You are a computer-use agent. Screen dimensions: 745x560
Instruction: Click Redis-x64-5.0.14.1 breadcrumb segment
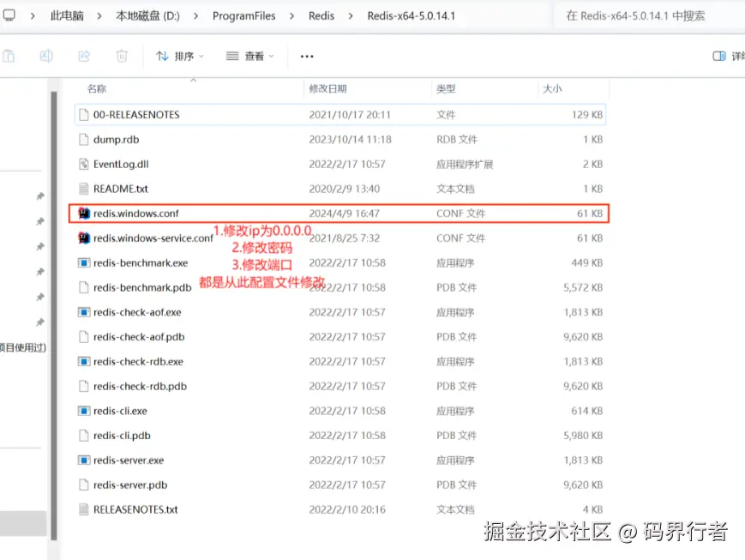pos(411,15)
